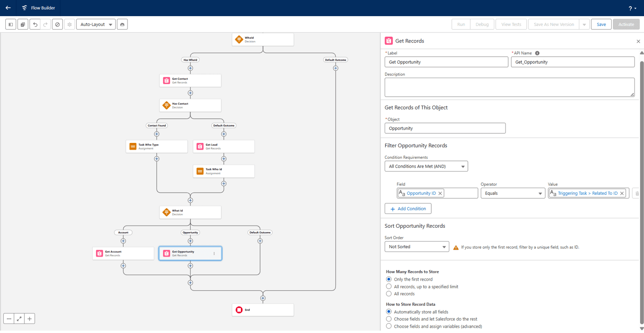Close the Get Records panel
This screenshot has height=333, width=644.
(638, 41)
